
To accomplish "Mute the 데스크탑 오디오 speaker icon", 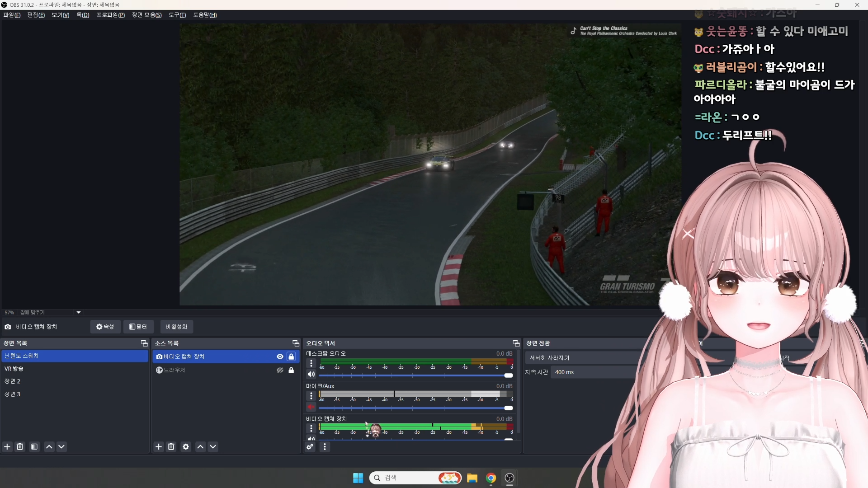I will (x=311, y=374).
